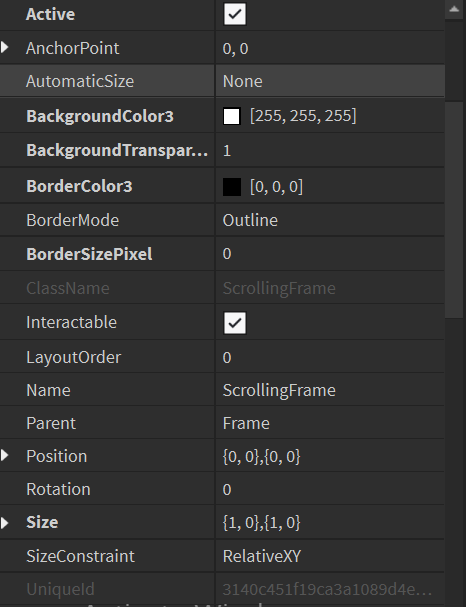466x607 pixels.
Task: Edit the AnchorPoint value 0, 0
Action: click(330, 48)
